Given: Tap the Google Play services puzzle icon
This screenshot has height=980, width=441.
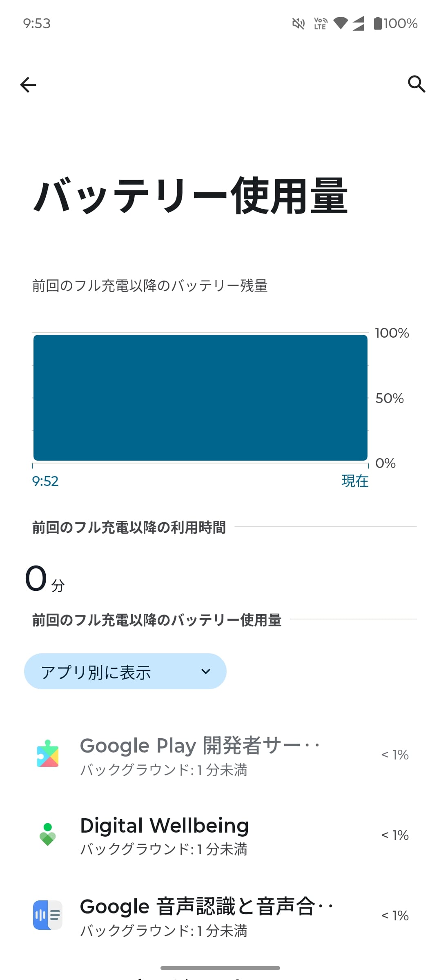Looking at the screenshot, I should click(48, 754).
